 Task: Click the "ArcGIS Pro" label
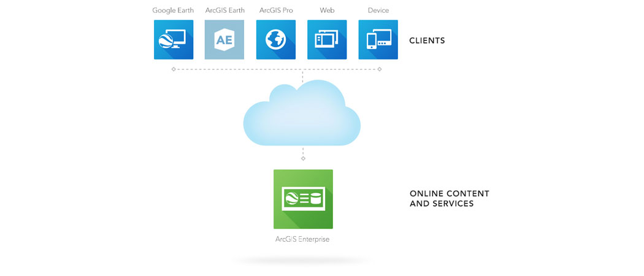(x=276, y=10)
